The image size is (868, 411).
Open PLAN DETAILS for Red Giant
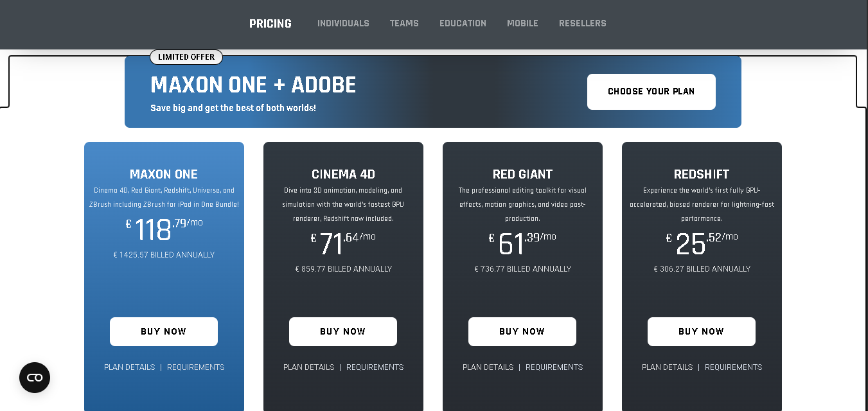point(488,367)
